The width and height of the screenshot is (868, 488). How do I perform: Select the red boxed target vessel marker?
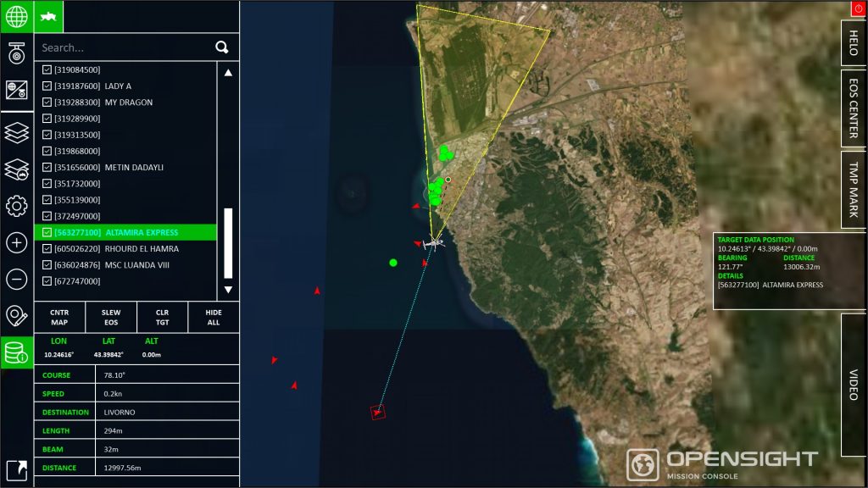pyautogui.click(x=377, y=413)
